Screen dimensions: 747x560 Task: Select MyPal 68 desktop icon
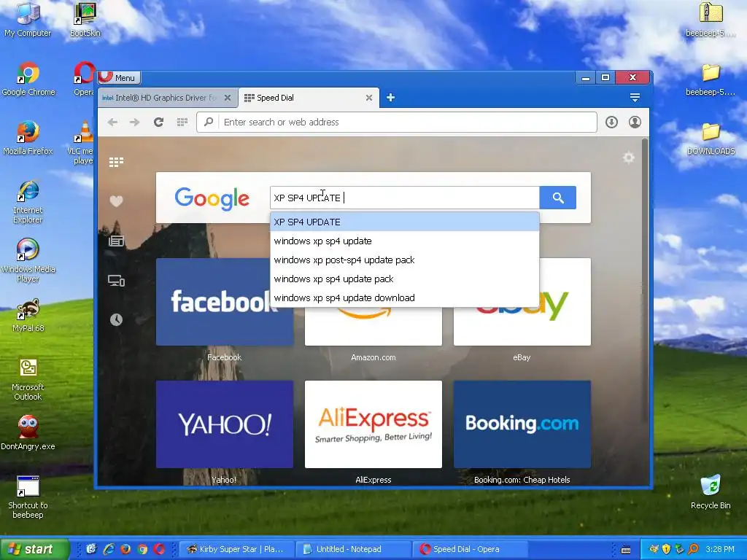tap(28, 316)
